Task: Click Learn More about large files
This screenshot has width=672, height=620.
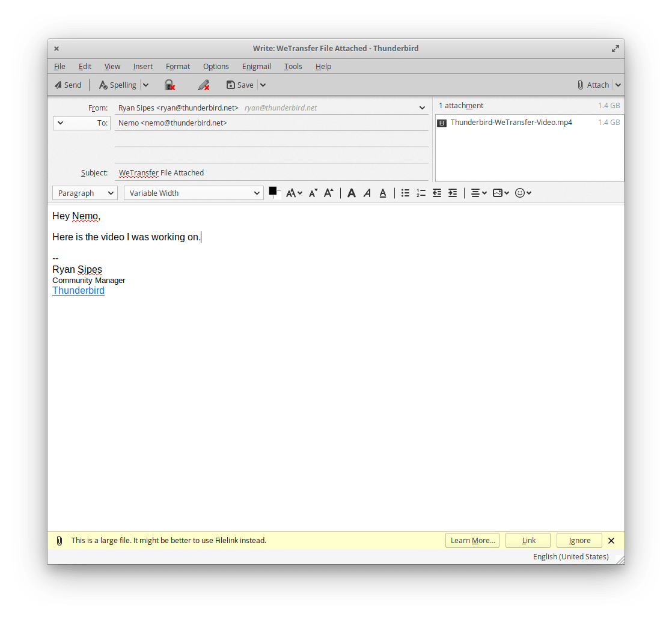Action: (x=472, y=540)
